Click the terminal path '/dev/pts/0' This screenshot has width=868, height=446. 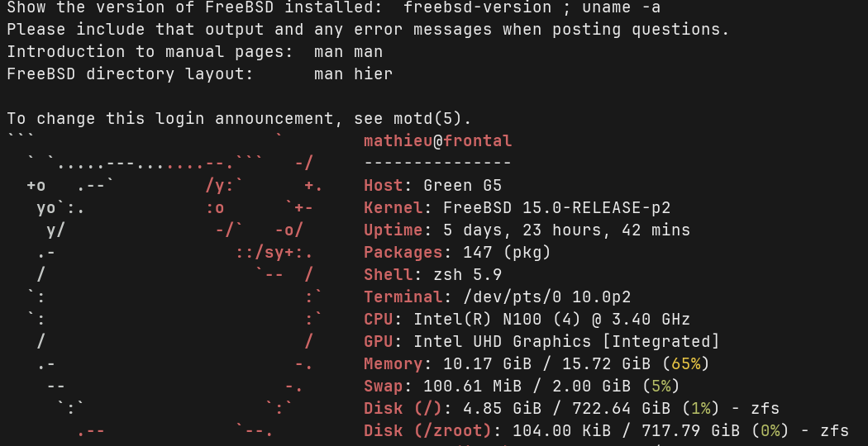[x=492, y=297]
